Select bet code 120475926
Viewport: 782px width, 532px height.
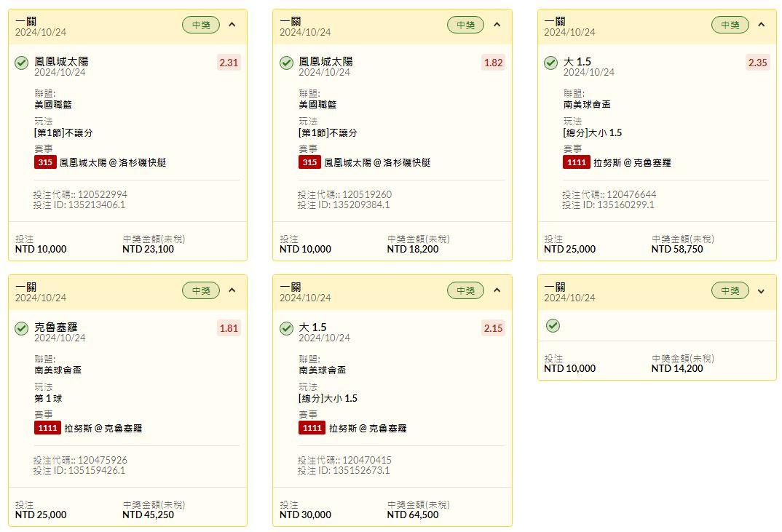(103, 460)
